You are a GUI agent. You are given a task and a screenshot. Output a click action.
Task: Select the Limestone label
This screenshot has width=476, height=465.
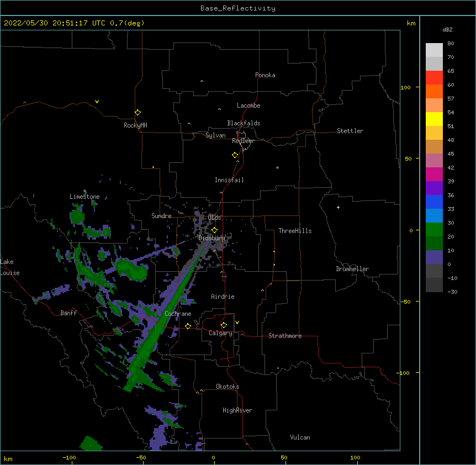(x=84, y=197)
